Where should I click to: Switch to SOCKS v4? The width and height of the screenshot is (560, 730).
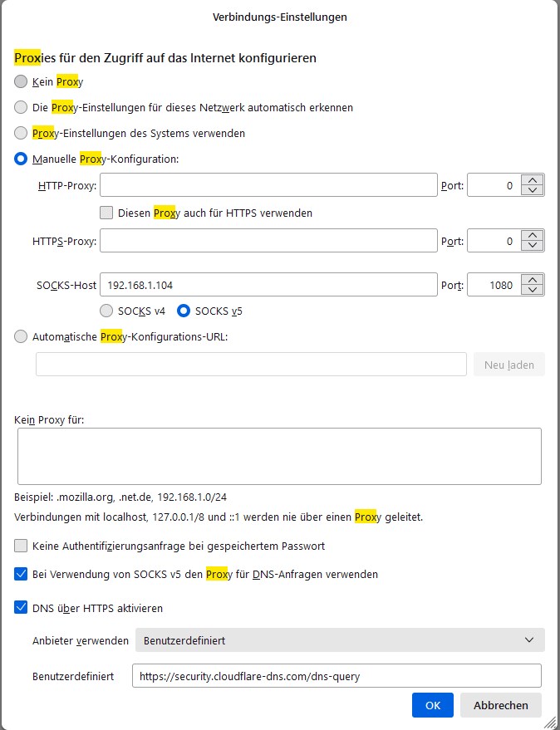tap(106, 311)
